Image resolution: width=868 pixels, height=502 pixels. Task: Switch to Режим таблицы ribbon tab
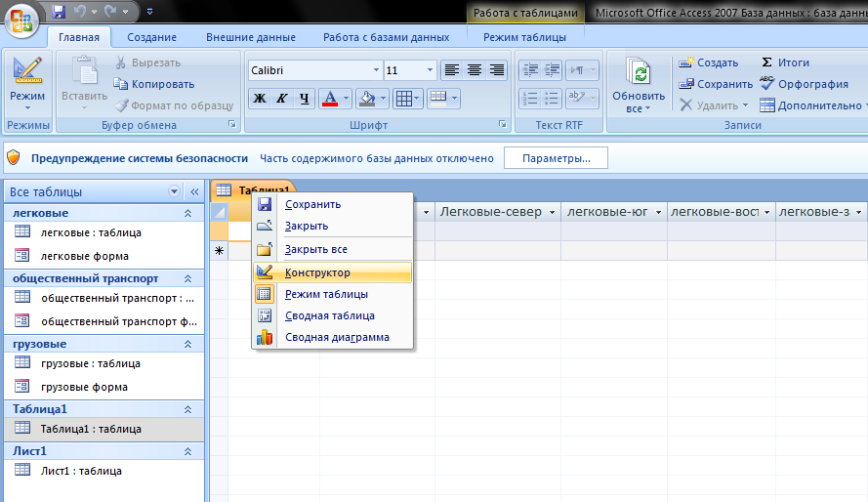[x=524, y=37]
